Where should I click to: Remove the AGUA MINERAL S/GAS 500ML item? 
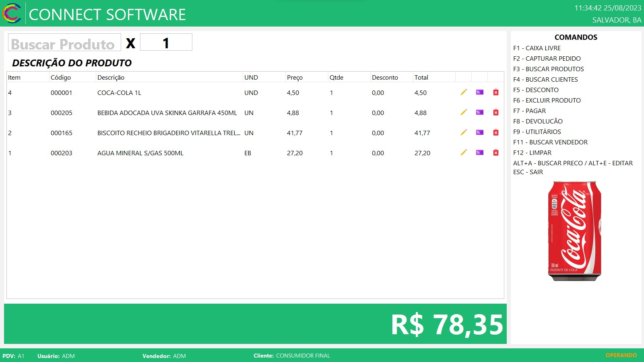496,153
